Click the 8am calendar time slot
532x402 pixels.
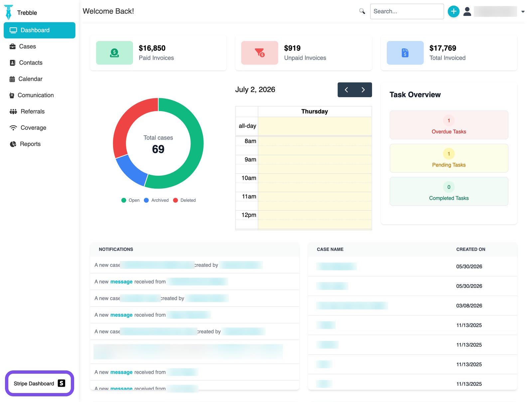tap(315, 146)
